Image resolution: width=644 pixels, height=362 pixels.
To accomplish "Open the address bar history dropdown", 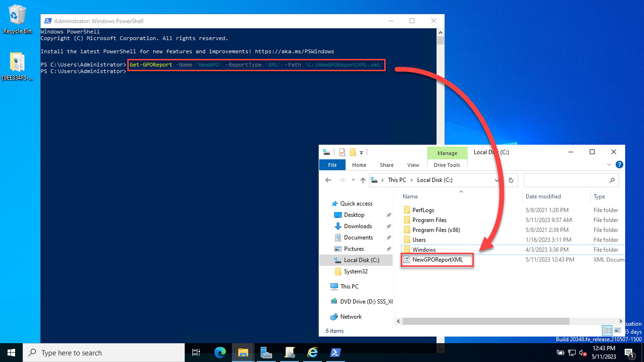I will [496, 180].
